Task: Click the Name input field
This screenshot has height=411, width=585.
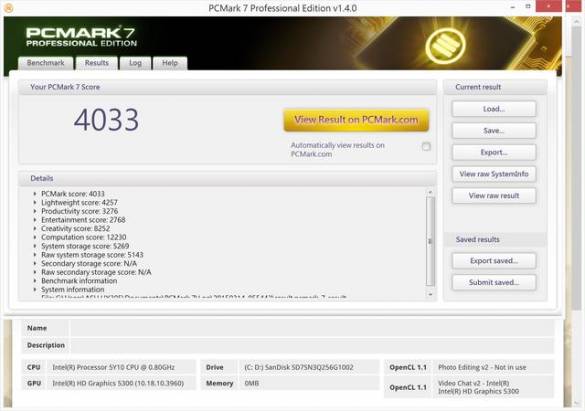Action: (x=312, y=328)
